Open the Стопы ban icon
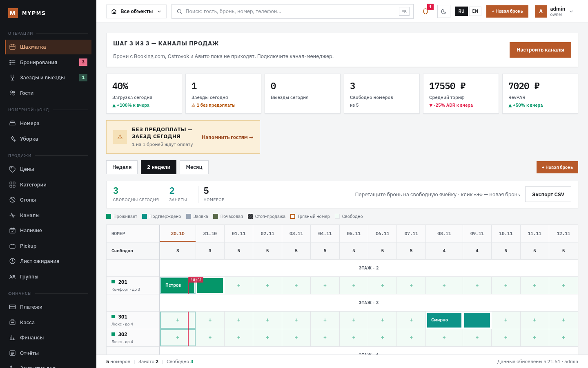This screenshot has width=588, height=368. (13, 200)
